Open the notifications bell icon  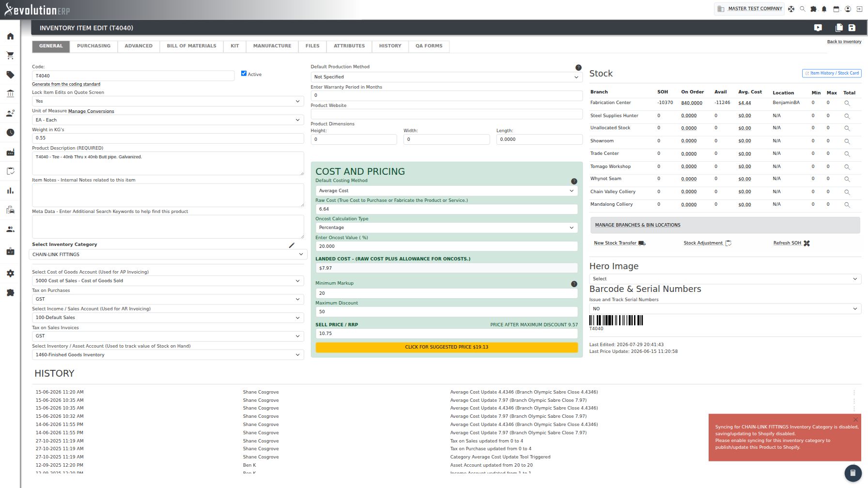pyautogui.click(x=824, y=9)
